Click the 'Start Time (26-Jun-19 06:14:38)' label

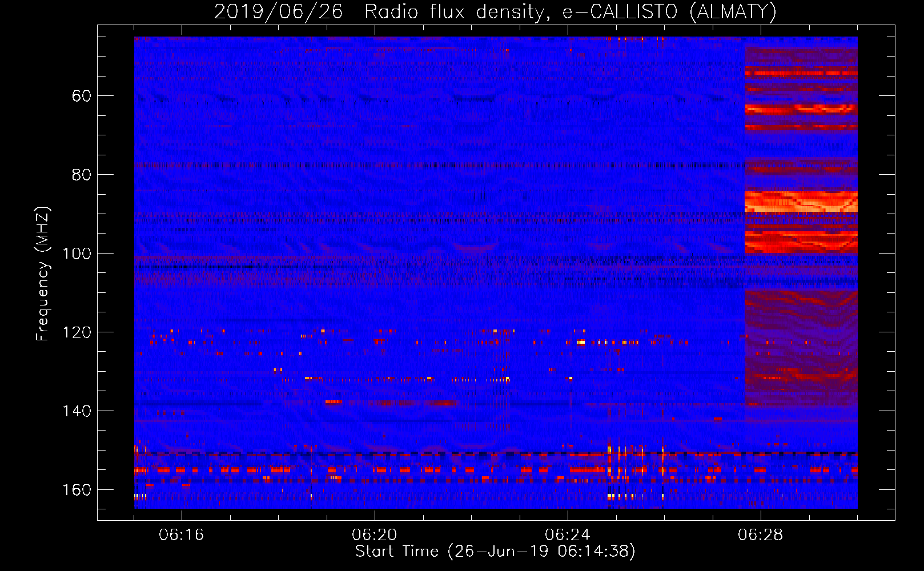(x=495, y=552)
